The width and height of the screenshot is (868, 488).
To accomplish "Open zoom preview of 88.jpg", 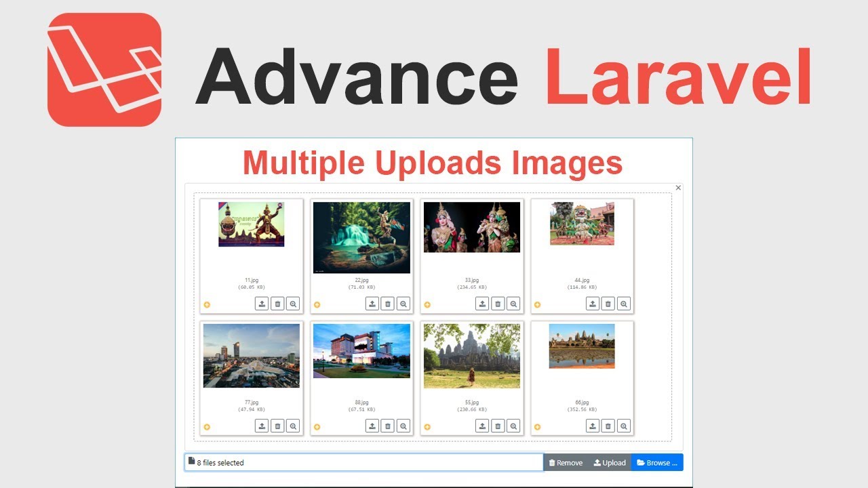I will [403, 426].
